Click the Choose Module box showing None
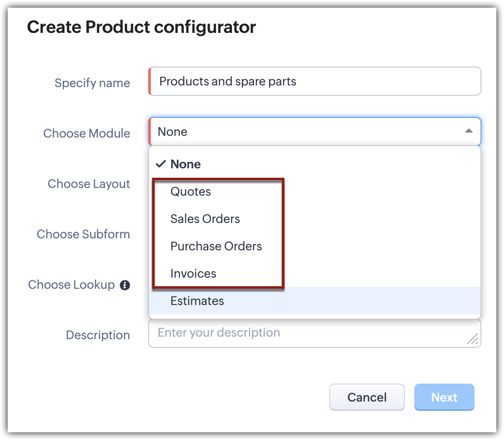 (x=308, y=132)
